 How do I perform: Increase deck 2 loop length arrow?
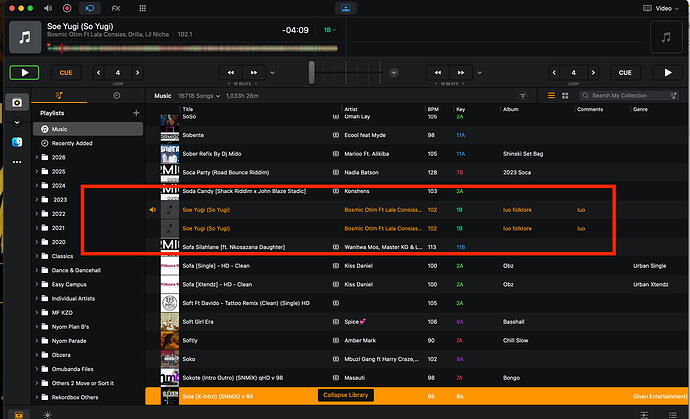(x=593, y=73)
